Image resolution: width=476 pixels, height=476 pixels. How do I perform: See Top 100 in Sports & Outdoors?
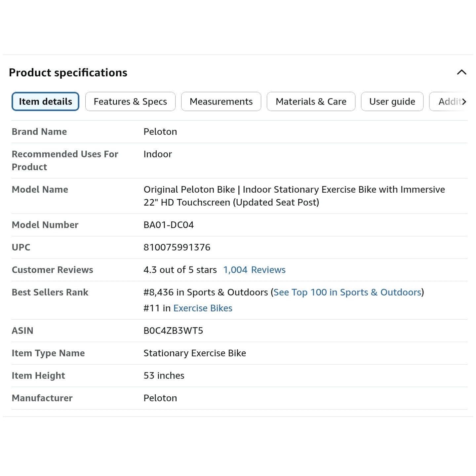(347, 292)
